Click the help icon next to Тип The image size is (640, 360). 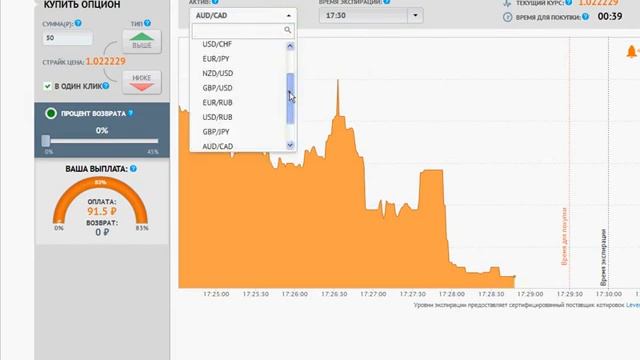click(x=147, y=23)
